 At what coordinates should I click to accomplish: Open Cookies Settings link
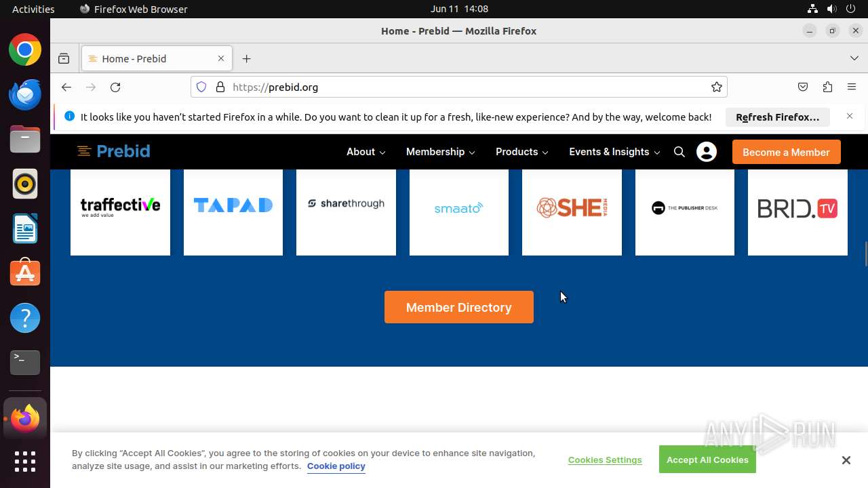click(605, 460)
